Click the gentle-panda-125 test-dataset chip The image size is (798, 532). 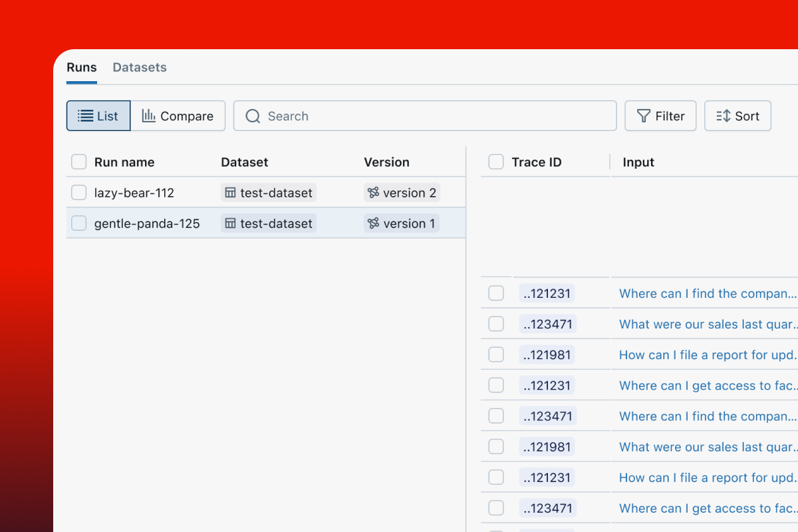click(x=269, y=223)
